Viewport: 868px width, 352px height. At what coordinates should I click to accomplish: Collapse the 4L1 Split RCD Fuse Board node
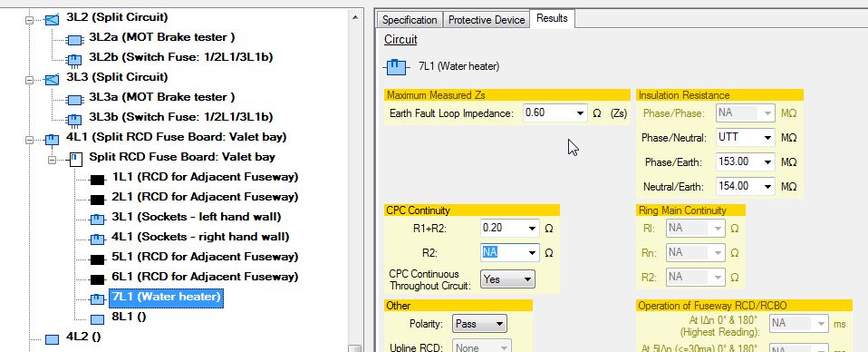click(29, 140)
